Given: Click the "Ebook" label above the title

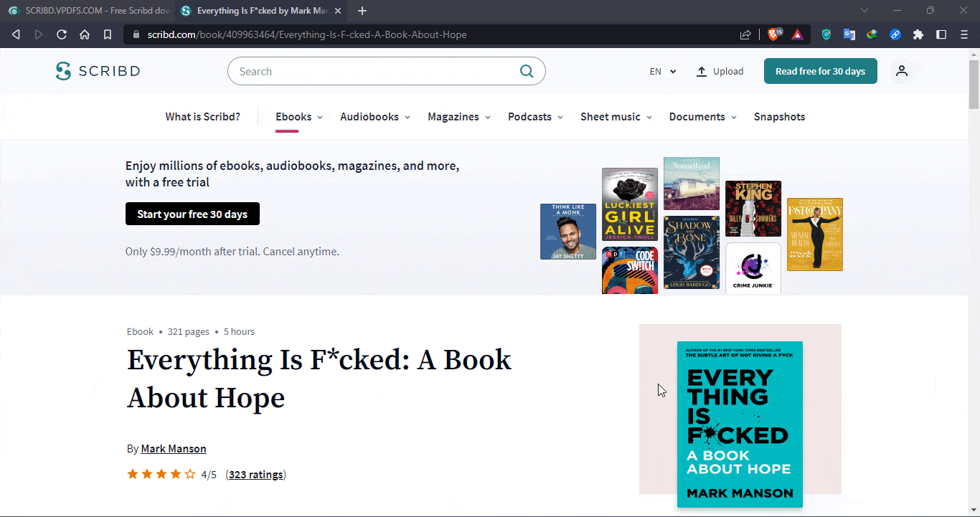Looking at the screenshot, I should 140,332.
